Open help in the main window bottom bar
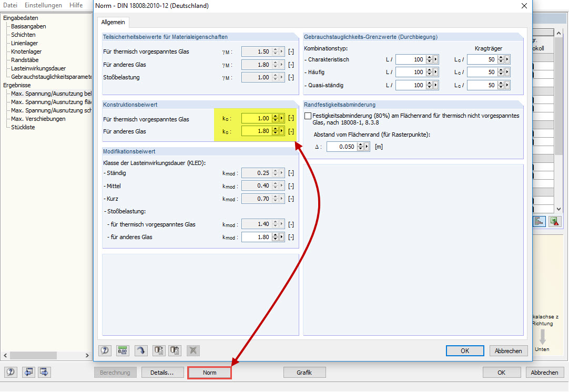Viewport: 569px width, 392px height. [11, 372]
